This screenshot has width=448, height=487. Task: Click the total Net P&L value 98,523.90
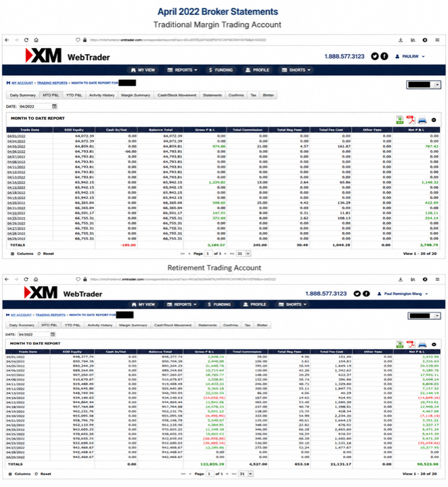tap(428, 464)
